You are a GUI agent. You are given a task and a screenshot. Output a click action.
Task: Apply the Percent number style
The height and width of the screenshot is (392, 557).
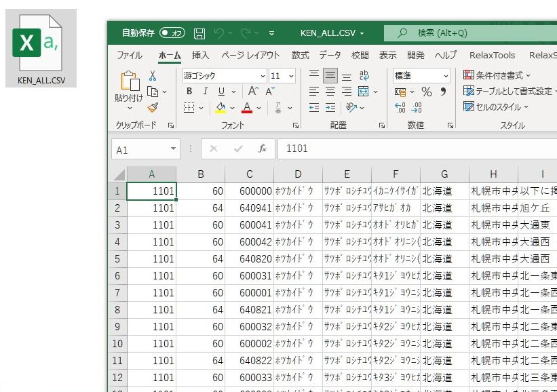pyautogui.click(x=426, y=92)
